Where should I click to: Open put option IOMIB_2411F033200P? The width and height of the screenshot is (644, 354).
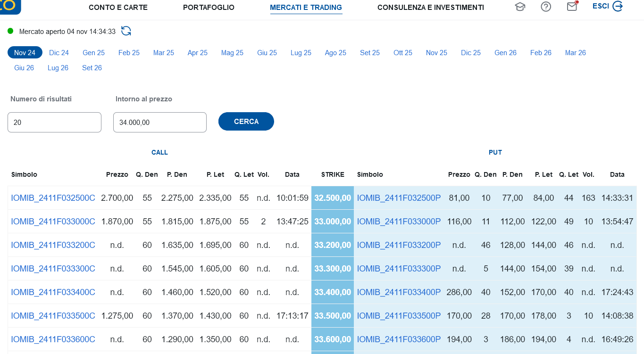pos(399,245)
